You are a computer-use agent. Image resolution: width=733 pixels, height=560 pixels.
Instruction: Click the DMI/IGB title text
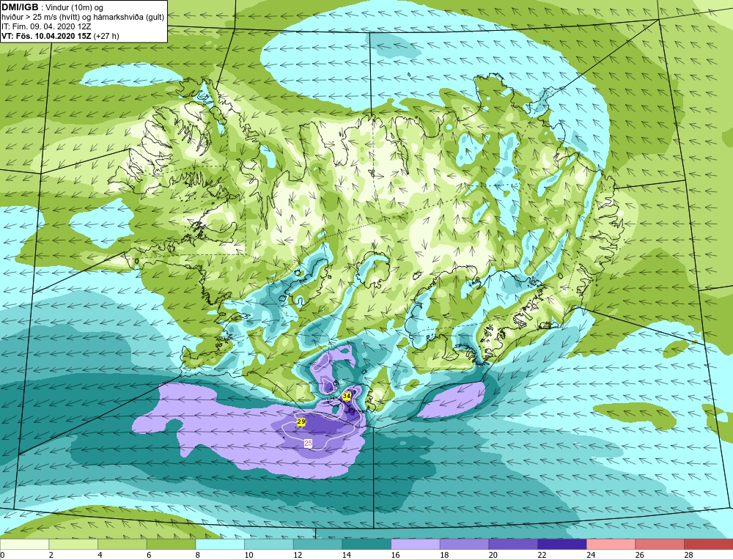pyautogui.click(x=20, y=7)
